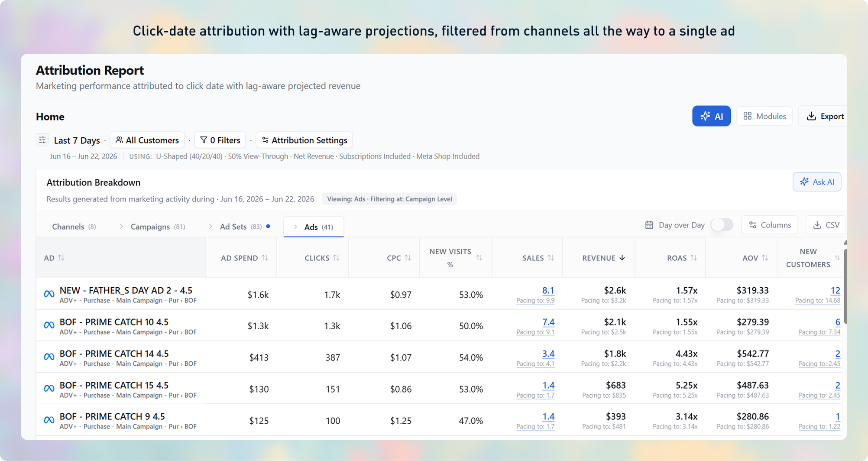The image size is (868, 461).
Task: Open the NEW - FATHER_S DAY AD 2 - 4.5 ad
Action: coord(126,290)
